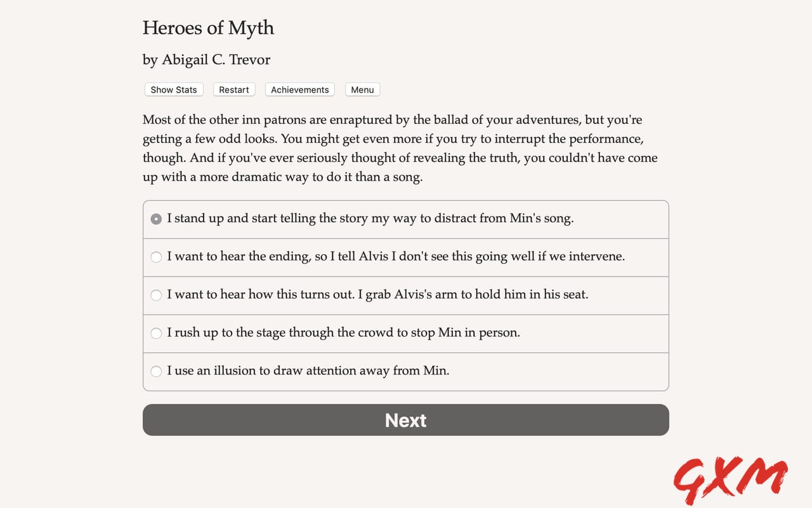Click the fourth choice row about the crowd
The width and height of the screenshot is (812, 508).
[x=346, y=333]
